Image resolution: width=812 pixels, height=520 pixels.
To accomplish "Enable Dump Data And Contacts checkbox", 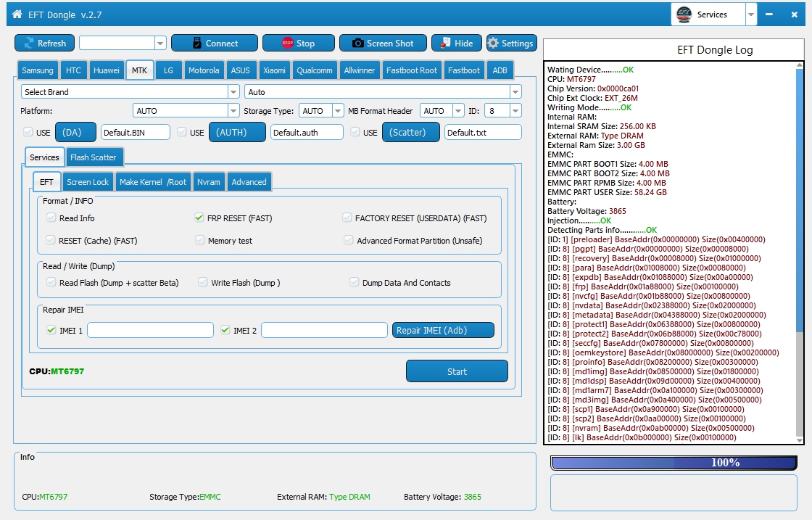I will 355,282.
